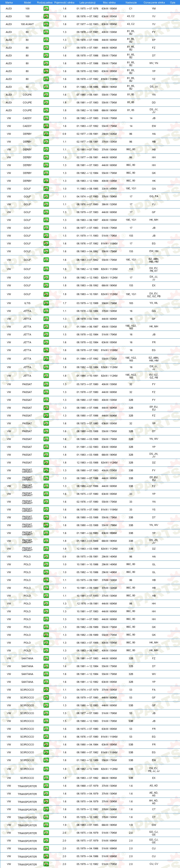Click fuel icon in AUDI 80 YZ row
The width and height of the screenshot is (180, 868).
pos(46,79)
